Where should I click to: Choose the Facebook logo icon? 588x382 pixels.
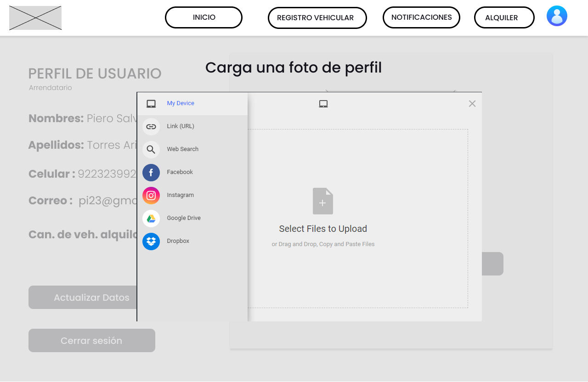pos(151,173)
